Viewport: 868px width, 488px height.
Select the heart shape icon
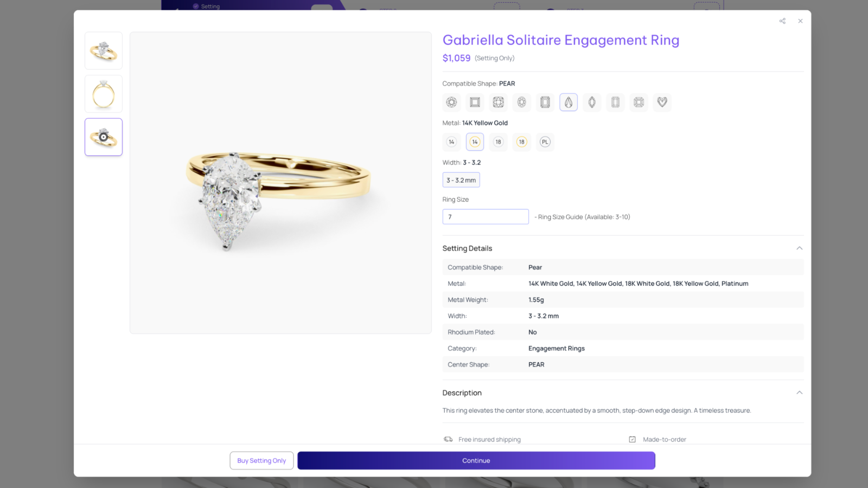click(x=662, y=102)
